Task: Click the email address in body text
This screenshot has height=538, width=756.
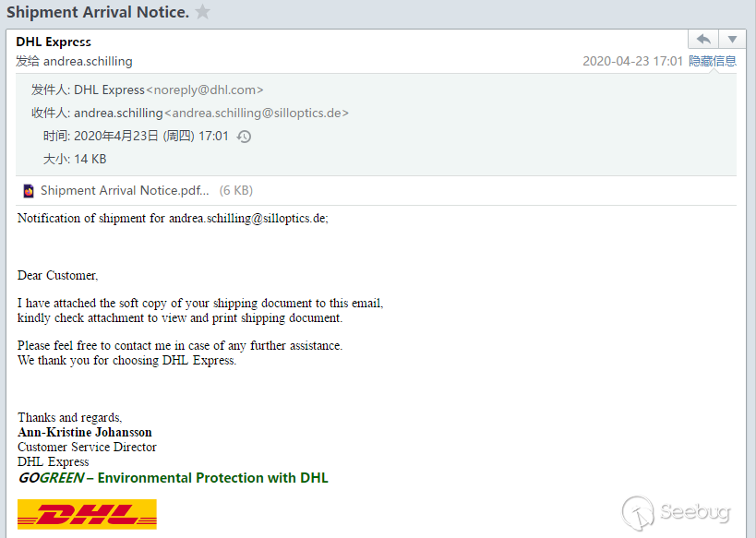Action: pyautogui.click(x=246, y=219)
